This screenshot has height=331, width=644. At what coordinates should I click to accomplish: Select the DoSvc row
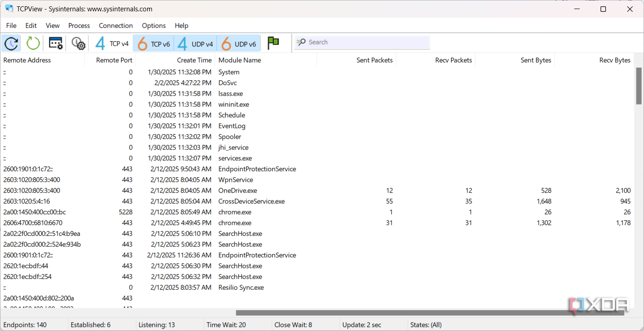tap(317, 83)
